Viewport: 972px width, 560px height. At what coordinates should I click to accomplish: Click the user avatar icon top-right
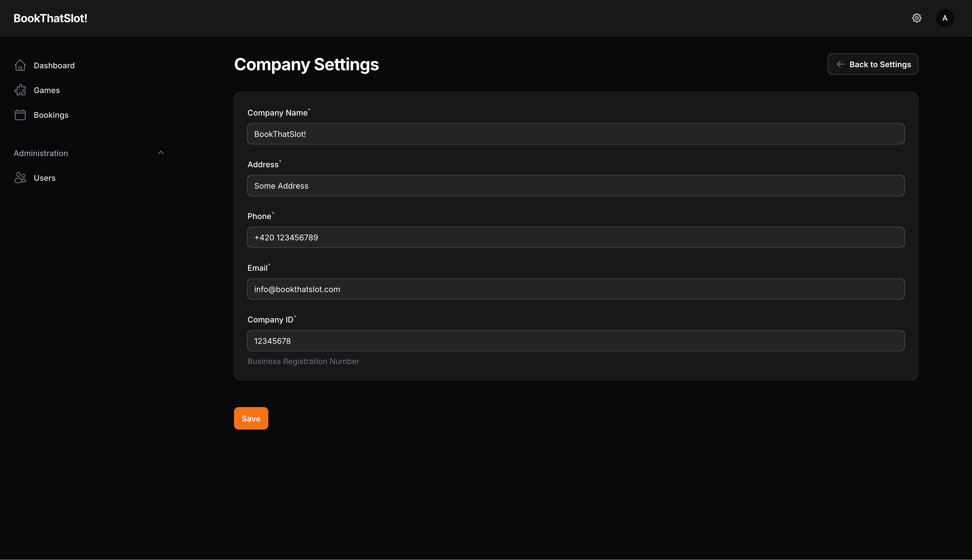pyautogui.click(x=945, y=18)
